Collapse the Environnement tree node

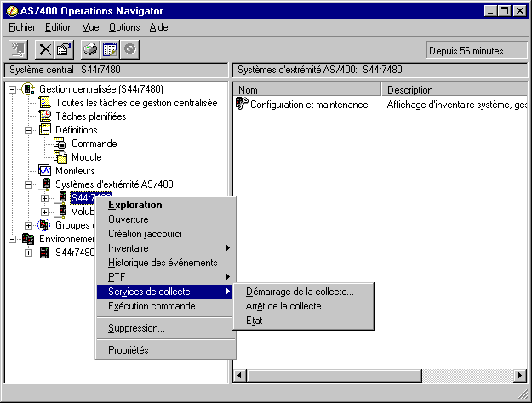[12, 239]
